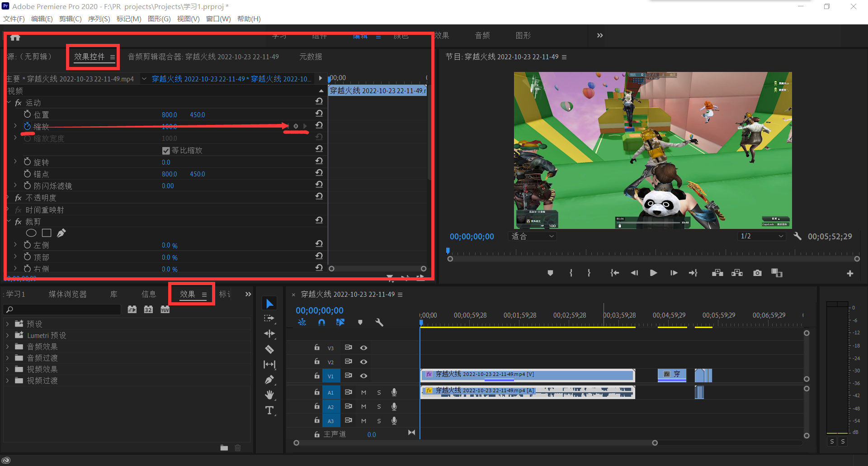Select the Track Select Forward tool
The height and width of the screenshot is (466, 868).
point(269,319)
